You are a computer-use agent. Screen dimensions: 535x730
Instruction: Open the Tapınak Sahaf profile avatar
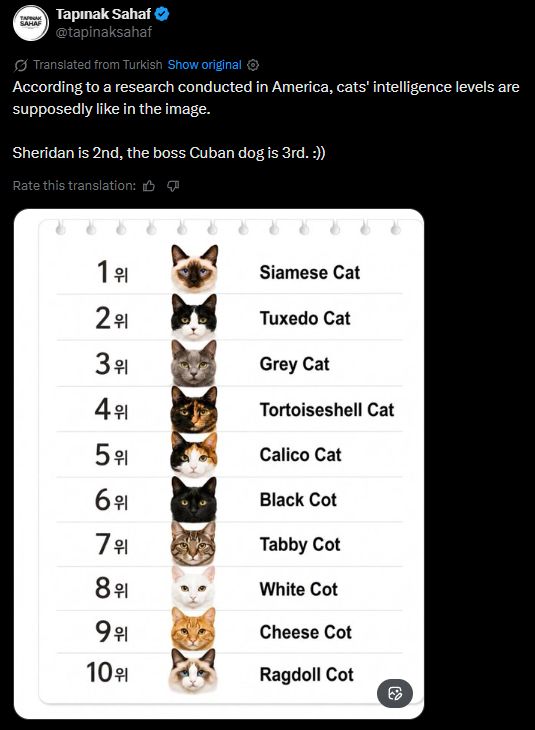coord(31,23)
